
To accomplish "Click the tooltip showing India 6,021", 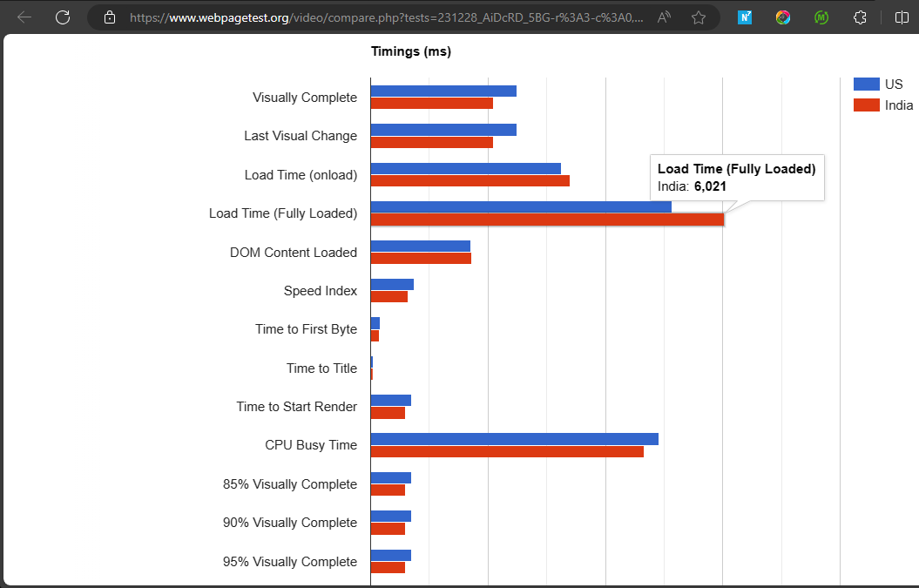I will click(737, 177).
